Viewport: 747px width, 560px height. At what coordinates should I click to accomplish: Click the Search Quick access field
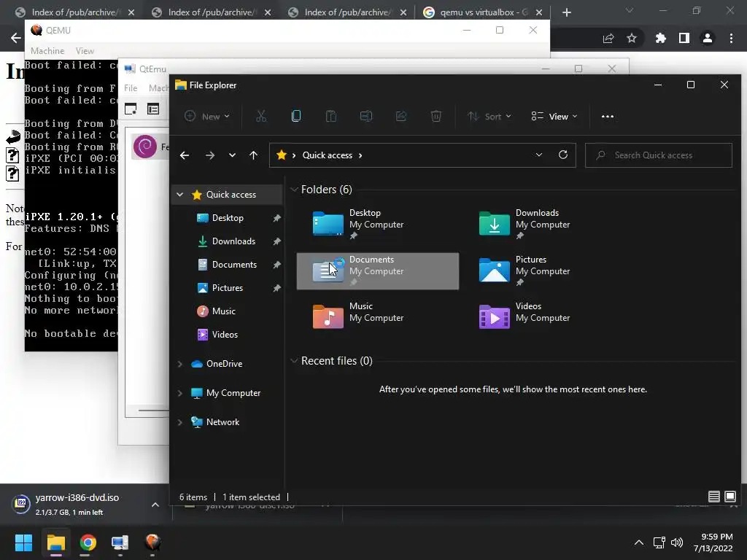[659, 155]
